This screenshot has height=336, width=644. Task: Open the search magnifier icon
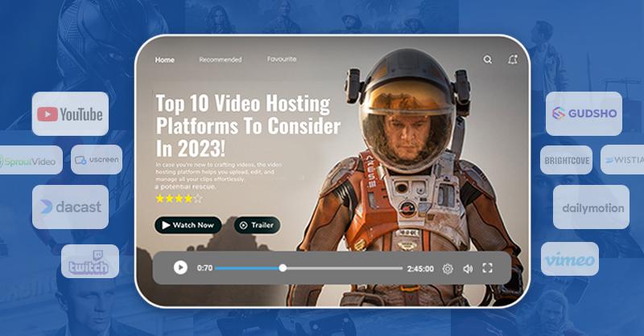coord(488,60)
